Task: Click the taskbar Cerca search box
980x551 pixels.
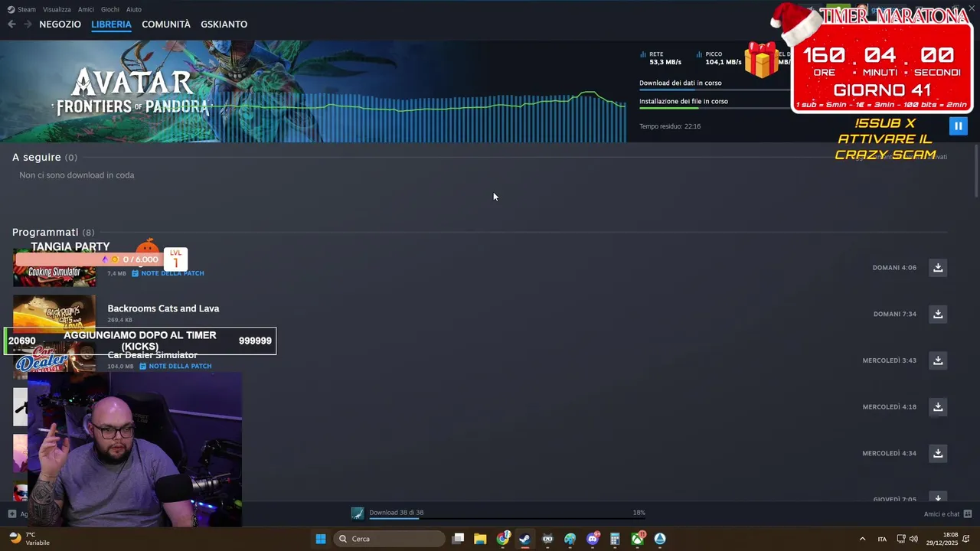Action: tap(389, 539)
